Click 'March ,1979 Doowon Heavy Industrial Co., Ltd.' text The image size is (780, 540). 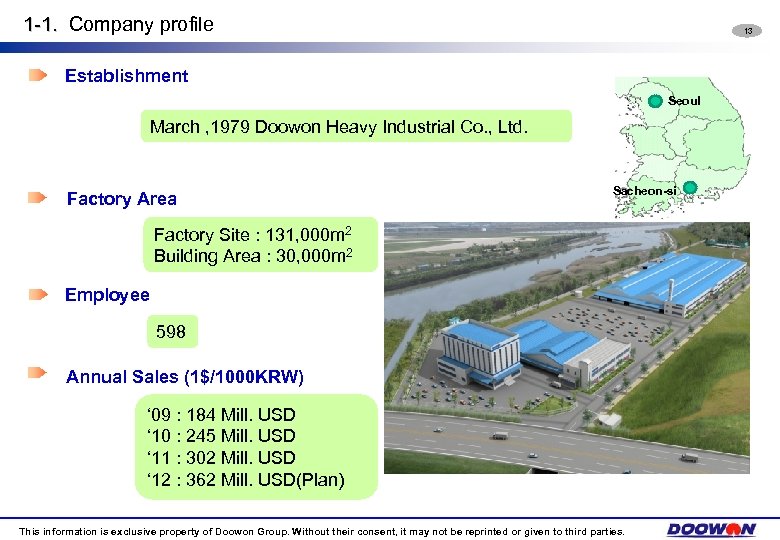(339, 127)
